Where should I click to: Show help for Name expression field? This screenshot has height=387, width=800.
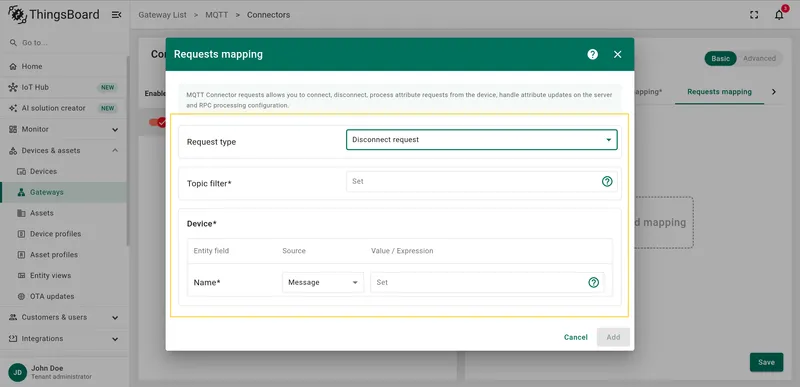[x=593, y=282]
